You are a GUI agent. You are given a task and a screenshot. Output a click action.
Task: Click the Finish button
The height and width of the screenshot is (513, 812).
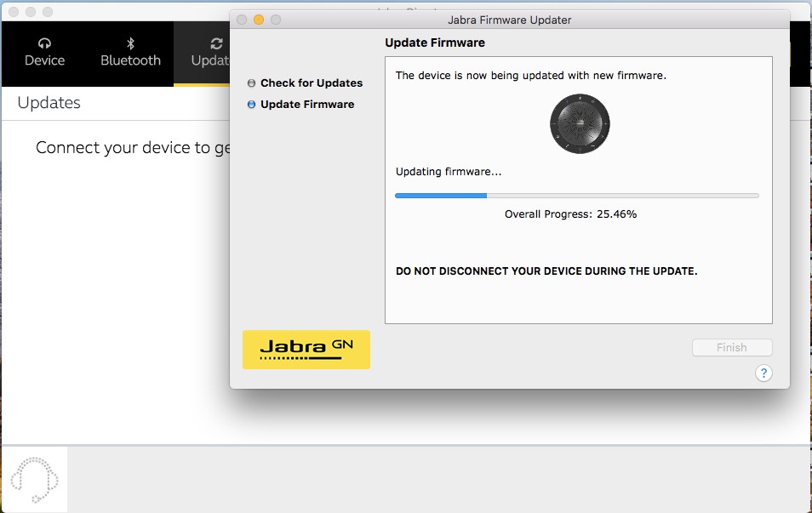(732, 347)
